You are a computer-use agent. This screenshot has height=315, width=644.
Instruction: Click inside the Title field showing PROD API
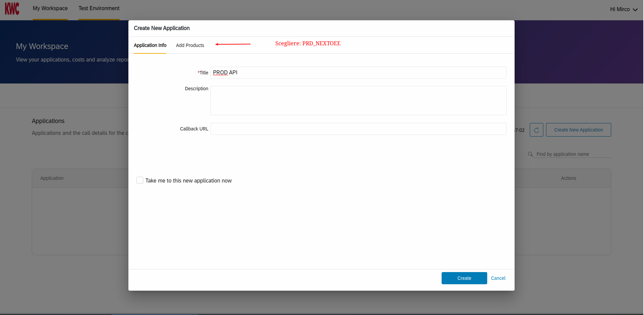pyautogui.click(x=358, y=72)
